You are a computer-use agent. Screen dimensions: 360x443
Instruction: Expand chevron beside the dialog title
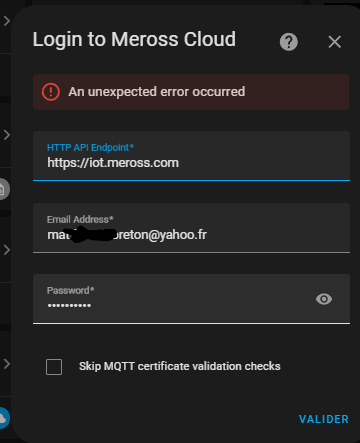point(7,21)
